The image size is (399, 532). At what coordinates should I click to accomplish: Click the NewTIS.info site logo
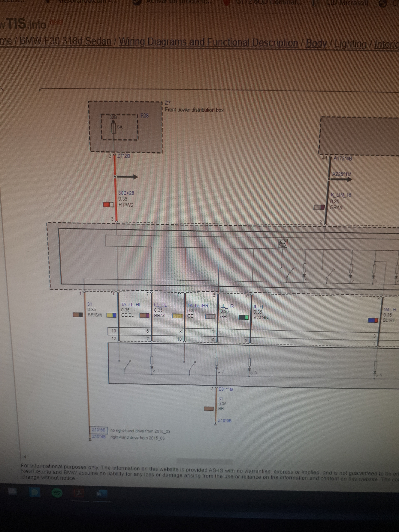coord(24,24)
